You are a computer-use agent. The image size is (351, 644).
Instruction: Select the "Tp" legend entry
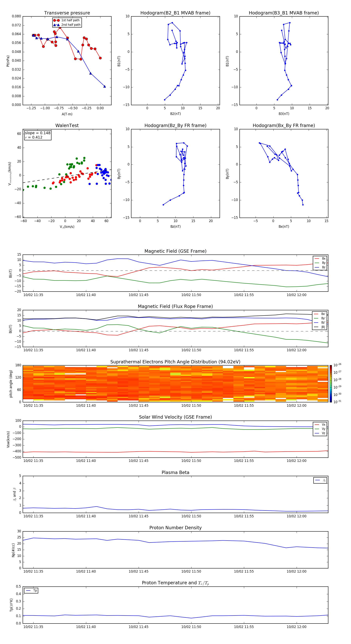tap(31, 591)
